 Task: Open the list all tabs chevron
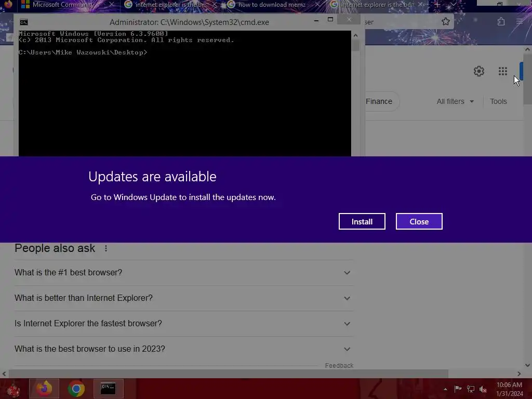(x=453, y=5)
